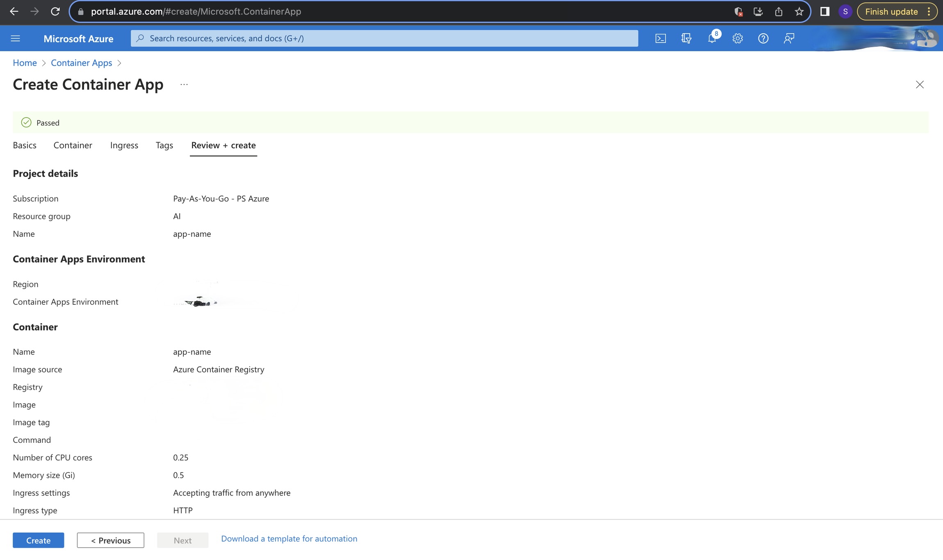The height and width of the screenshot is (560, 943).
Task: Open the browser profile menu labeled S
Action: 845,11
